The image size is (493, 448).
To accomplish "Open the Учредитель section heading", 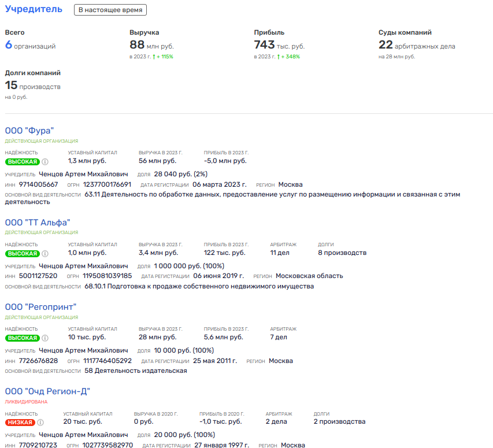I will pyautogui.click(x=34, y=10).
